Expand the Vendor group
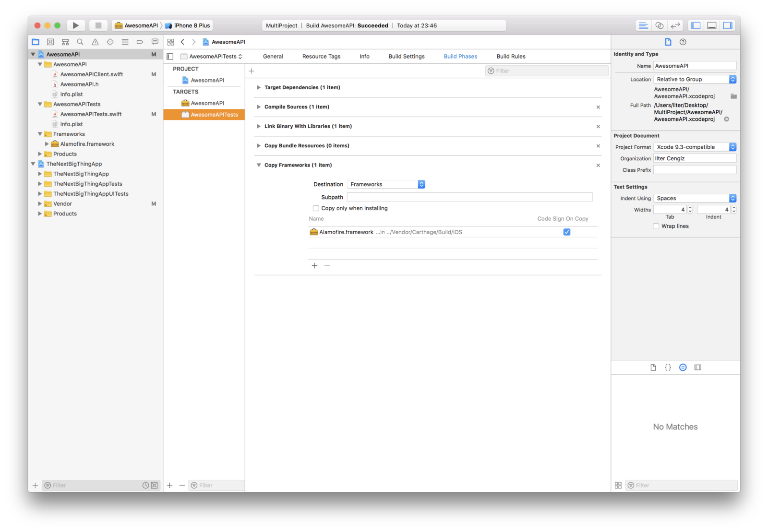768x532 pixels. click(40, 204)
